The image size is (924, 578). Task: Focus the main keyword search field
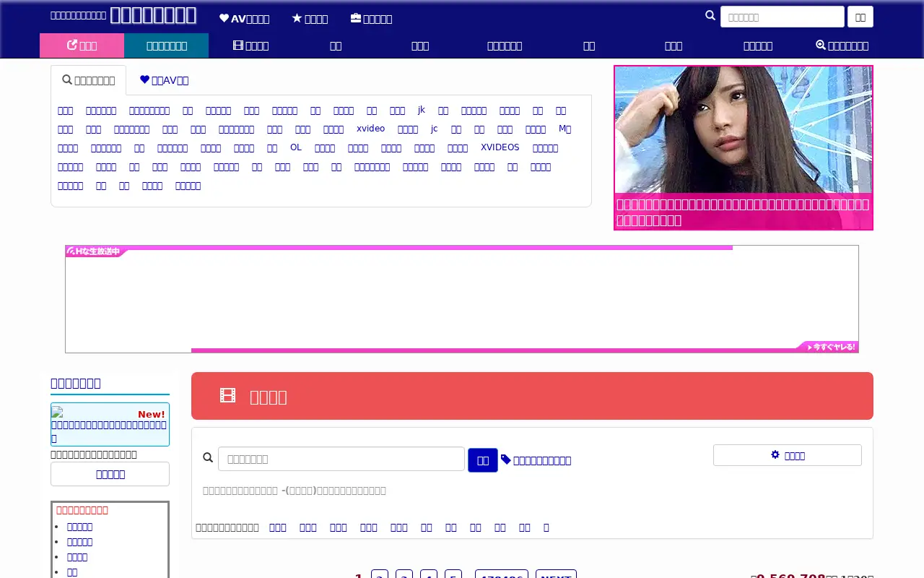[341, 459]
